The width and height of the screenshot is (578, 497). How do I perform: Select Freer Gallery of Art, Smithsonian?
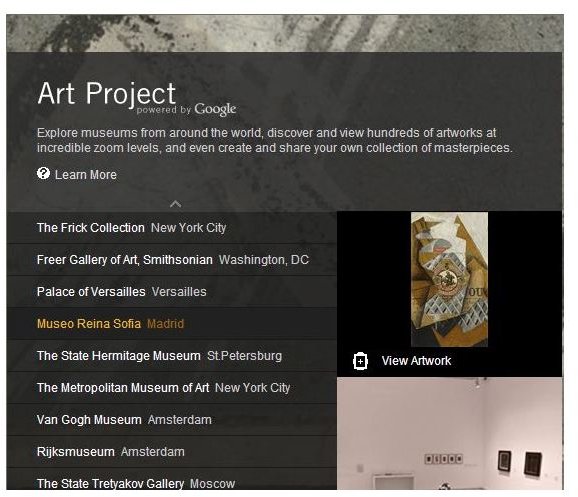(171, 260)
